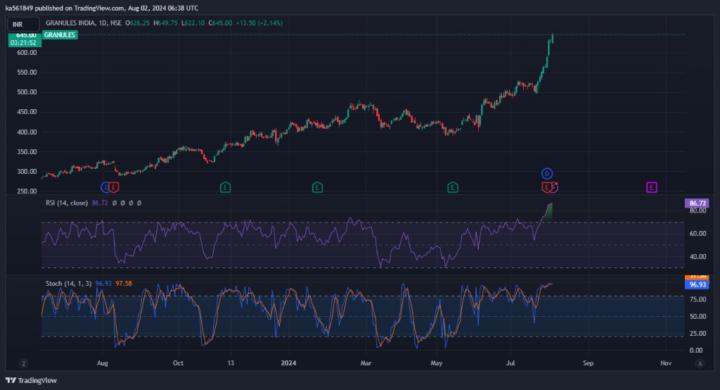Viewport: 720px width, 390px height.
Task: Click the 600.00 price axis label
Action: tap(27, 52)
